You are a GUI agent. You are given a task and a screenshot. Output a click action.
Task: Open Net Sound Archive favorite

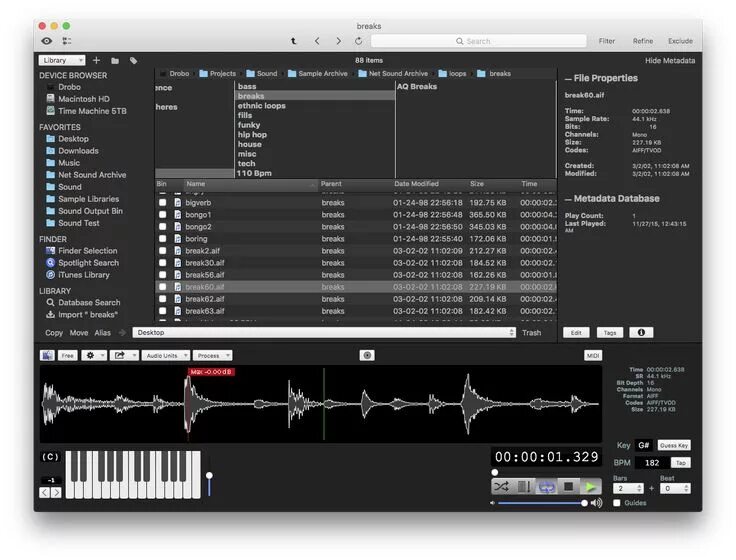coord(92,175)
